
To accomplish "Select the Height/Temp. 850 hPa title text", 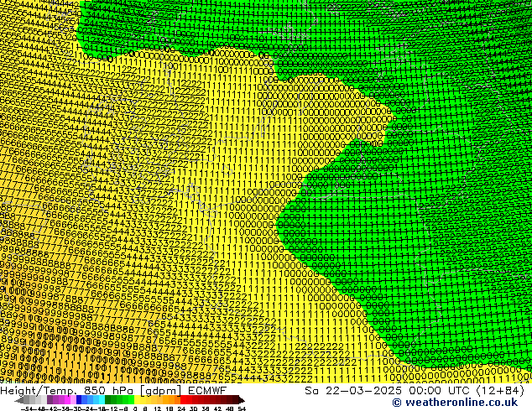I will (x=68, y=391).
